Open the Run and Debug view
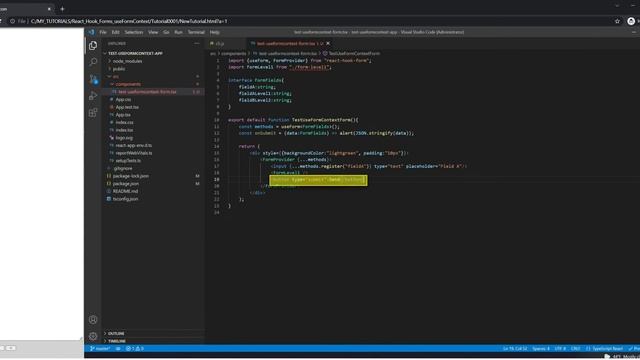This screenshot has width=640, height=360. point(93,96)
